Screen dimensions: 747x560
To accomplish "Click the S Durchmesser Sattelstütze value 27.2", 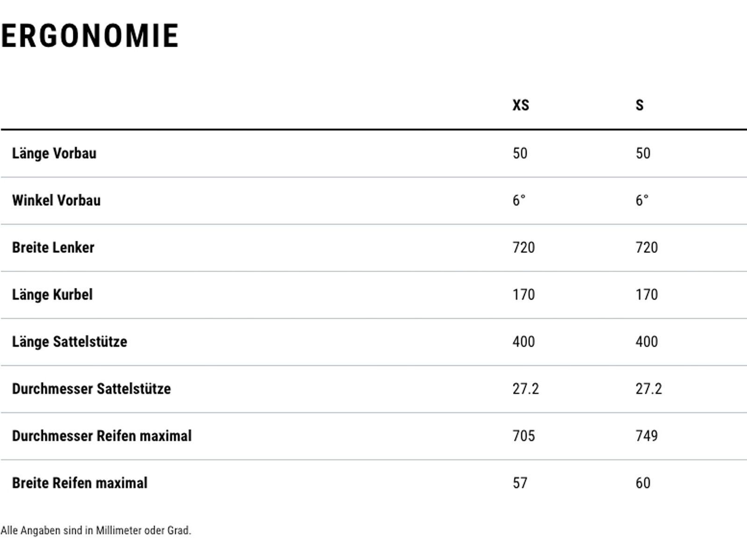I will point(648,389).
